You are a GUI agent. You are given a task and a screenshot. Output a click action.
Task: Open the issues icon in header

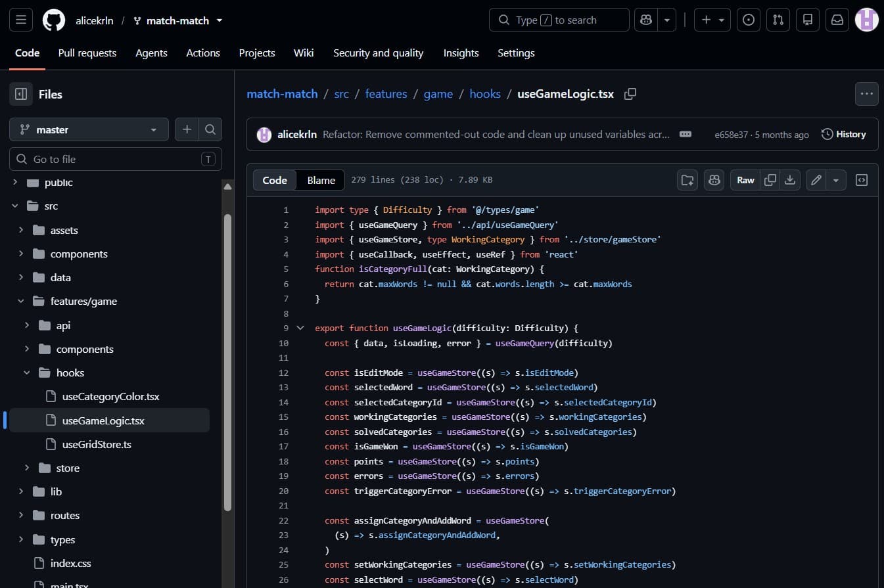coord(748,20)
